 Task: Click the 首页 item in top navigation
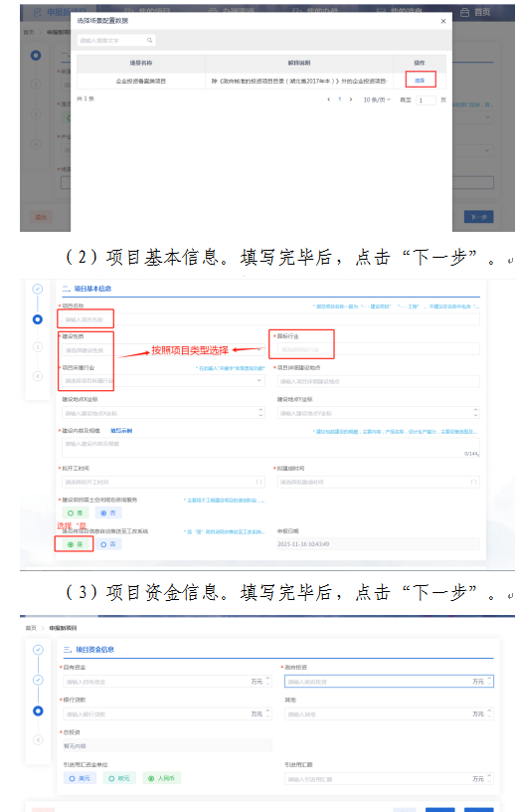(x=475, y=12)
